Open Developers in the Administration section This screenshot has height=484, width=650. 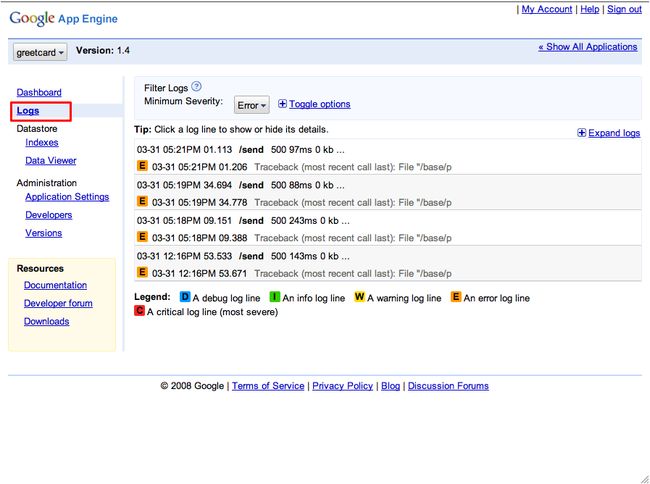pos(49,215)
